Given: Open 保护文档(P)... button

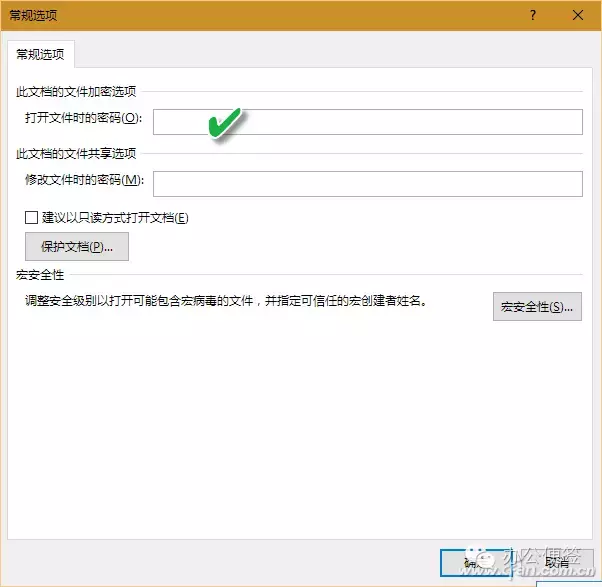Looking at the screenshot, I should [x=77, y=246].
